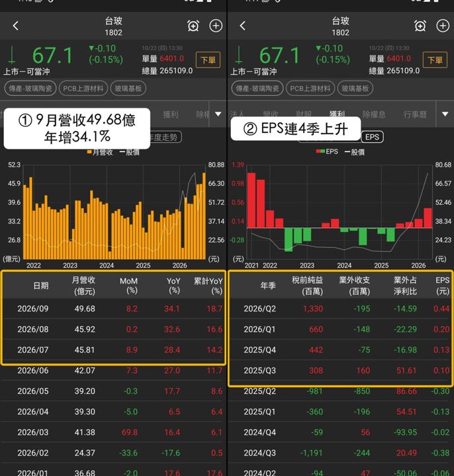Select 年度走勢 chart toggle pill

click(x=165, y=138)
